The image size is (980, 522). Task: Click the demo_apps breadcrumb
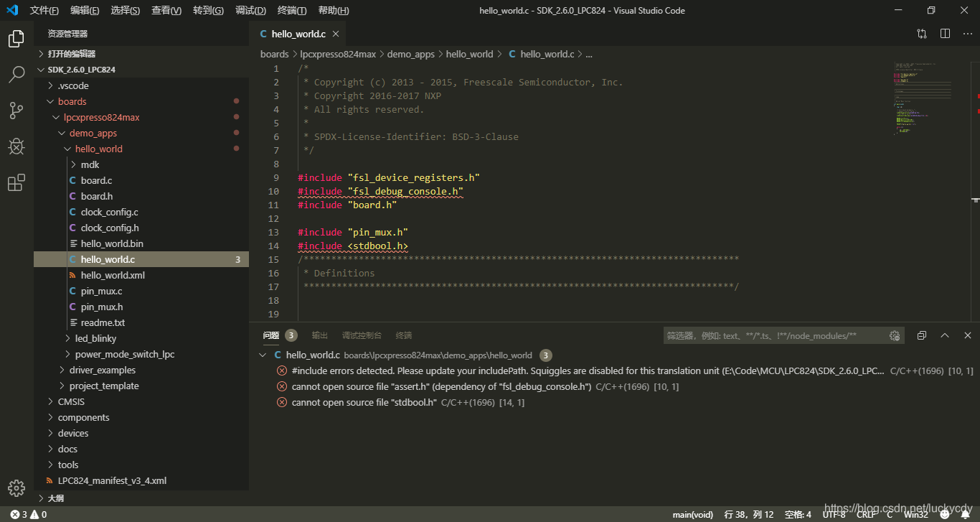pos(411,54)
